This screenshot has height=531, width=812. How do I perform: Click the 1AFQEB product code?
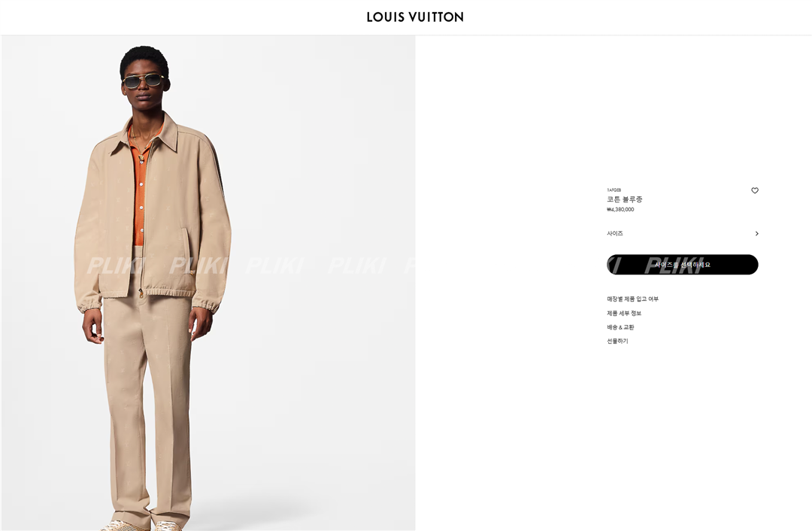(614, 190)
